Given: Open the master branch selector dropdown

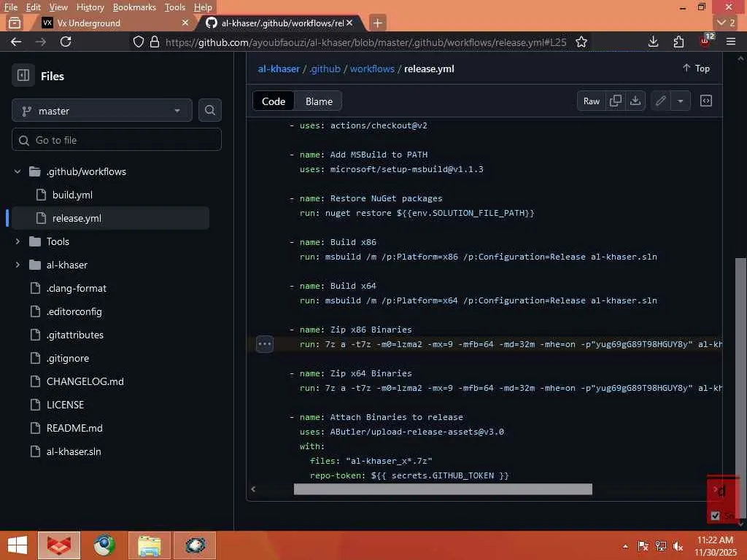Looking at the screenshot, I should (102, 111).
